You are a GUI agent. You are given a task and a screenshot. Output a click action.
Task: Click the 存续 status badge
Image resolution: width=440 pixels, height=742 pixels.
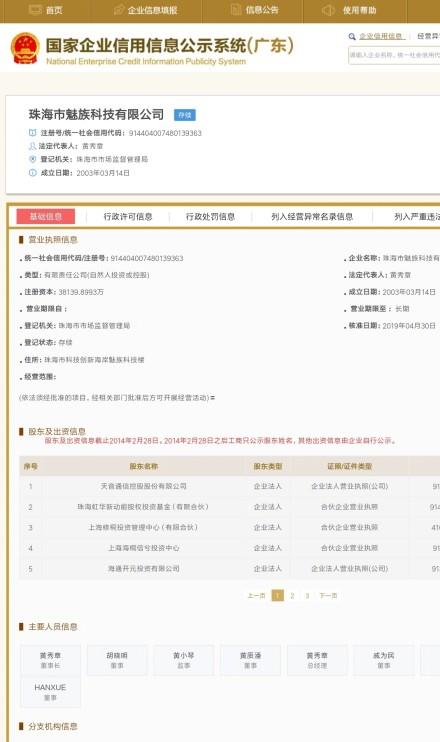click(185, 115)
